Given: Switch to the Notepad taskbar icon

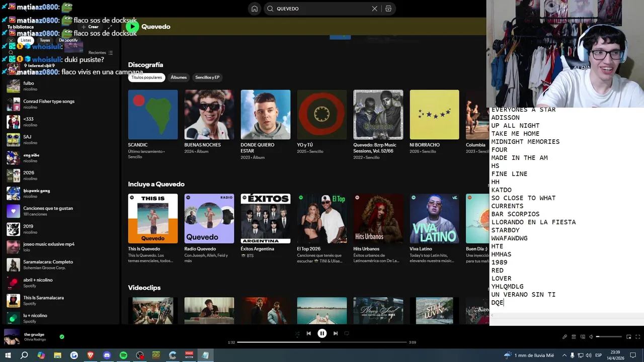Looking at the screenshot, I should click(205, 355).
